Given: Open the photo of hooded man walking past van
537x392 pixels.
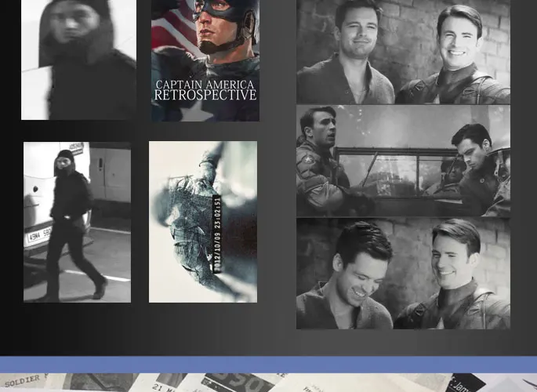Looking at the screenshot, I should [77, 222].
